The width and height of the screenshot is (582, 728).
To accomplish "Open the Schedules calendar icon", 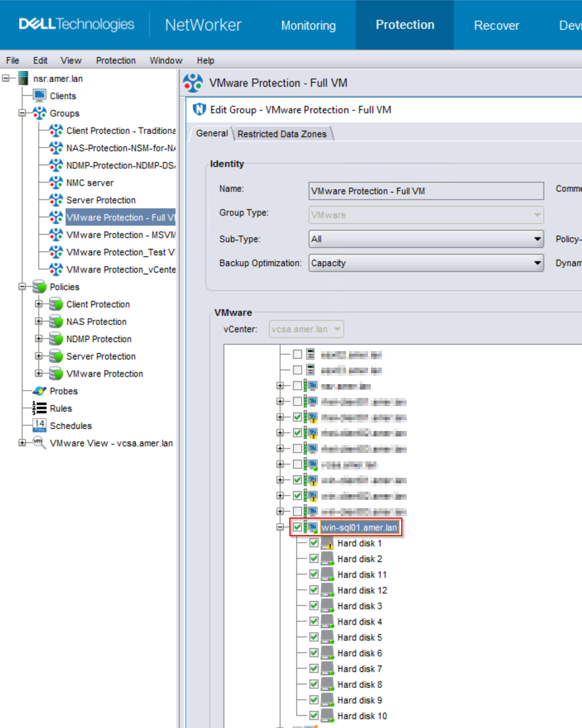I will click(x=39, y=425).
